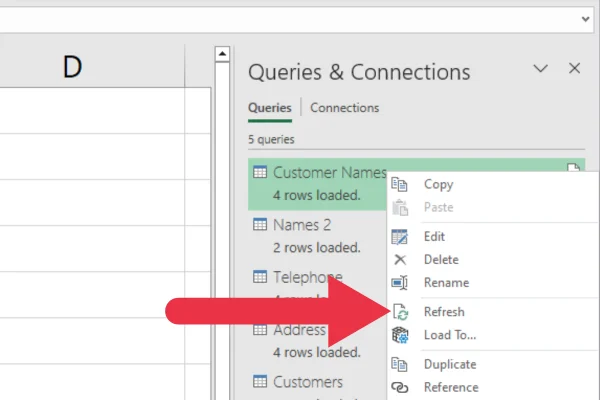
Task: Select column D header
Action: click(x=92, y=66)
